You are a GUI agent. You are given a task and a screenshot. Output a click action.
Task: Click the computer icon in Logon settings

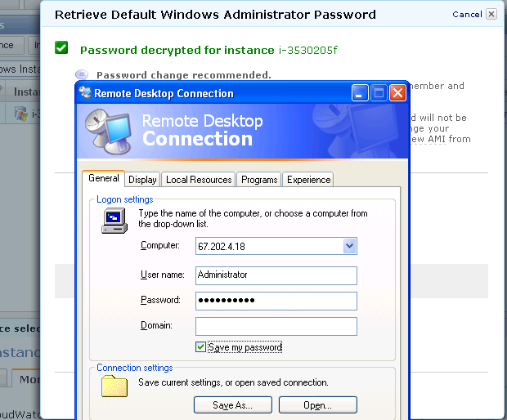coord(114,221)
